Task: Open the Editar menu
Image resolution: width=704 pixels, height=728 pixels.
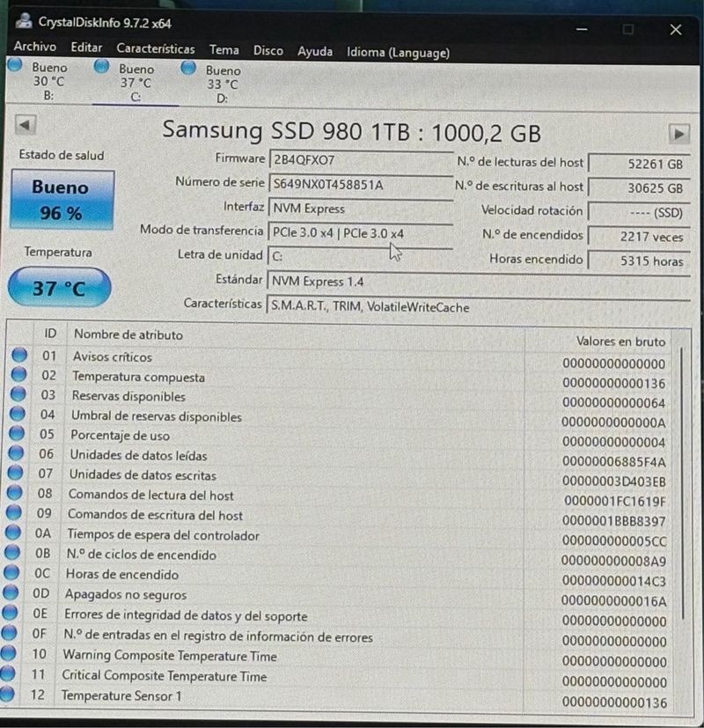Action: click(86, 48)
